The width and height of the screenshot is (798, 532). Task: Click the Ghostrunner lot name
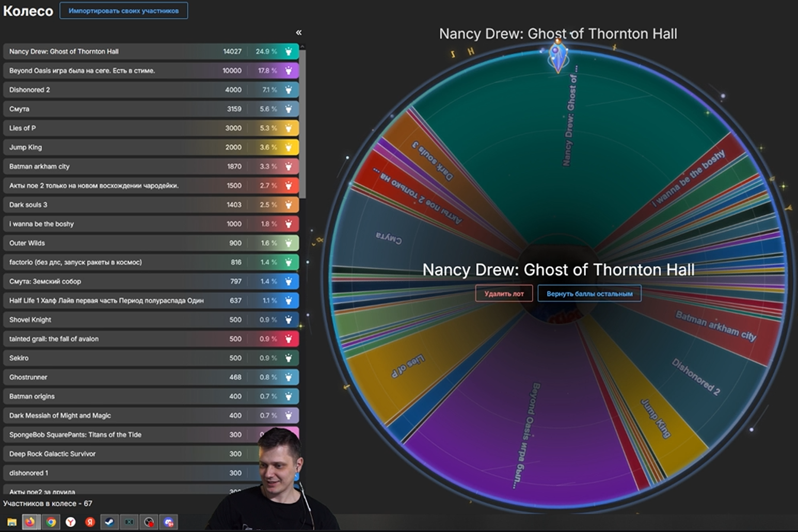[28, 377]
